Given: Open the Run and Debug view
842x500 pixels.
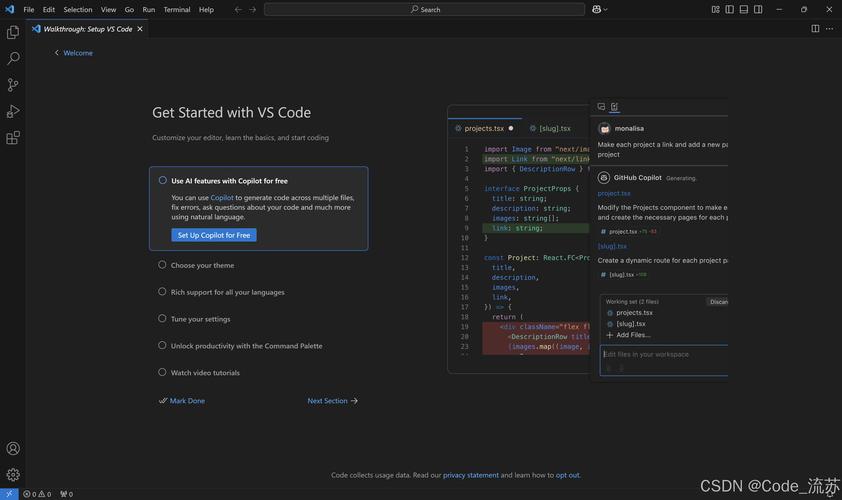Looking at the screenshot, I should [13, 111].
